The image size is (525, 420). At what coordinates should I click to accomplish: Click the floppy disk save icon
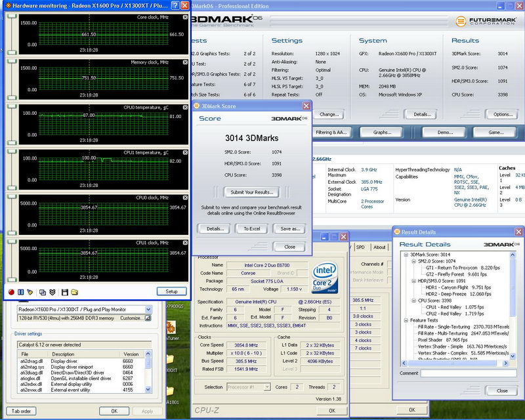[x=64, y=291]
